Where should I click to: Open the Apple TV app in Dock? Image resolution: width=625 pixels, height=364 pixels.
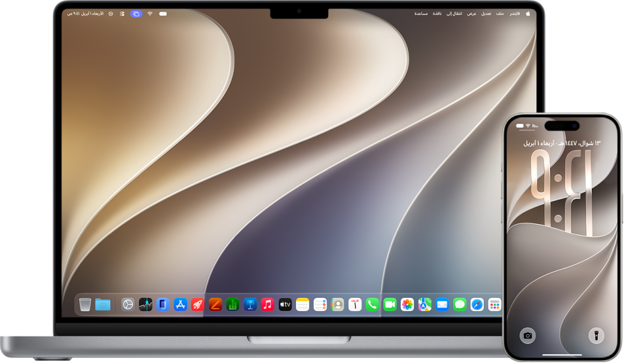click(285, 305)
